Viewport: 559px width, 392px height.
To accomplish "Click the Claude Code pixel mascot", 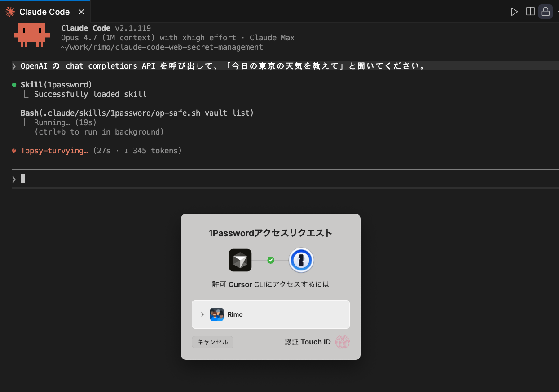I will pyautogui.click(x=31, y=35).
